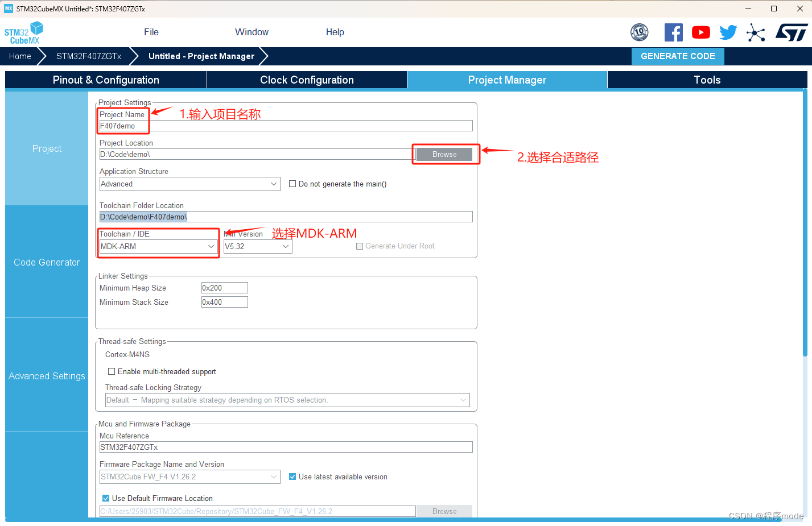Click the ST logo icon
Image resolution: width=812 pixels, height=526 pixels.
(792, 32)
